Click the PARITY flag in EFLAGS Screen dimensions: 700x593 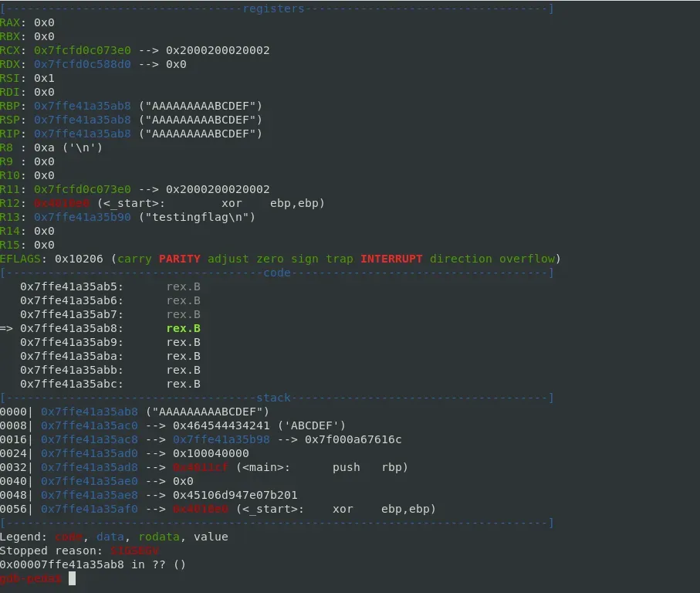pyautogui.click(x=180, y=259)
